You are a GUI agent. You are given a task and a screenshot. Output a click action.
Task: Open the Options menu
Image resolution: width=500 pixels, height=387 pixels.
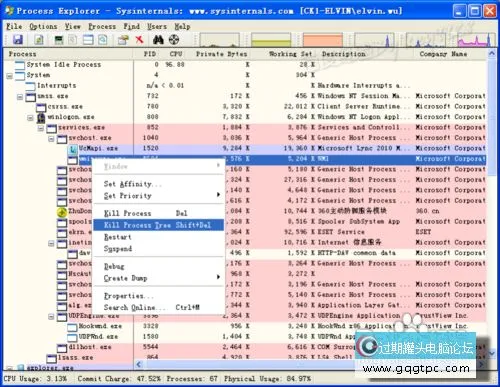coord(43,26)
